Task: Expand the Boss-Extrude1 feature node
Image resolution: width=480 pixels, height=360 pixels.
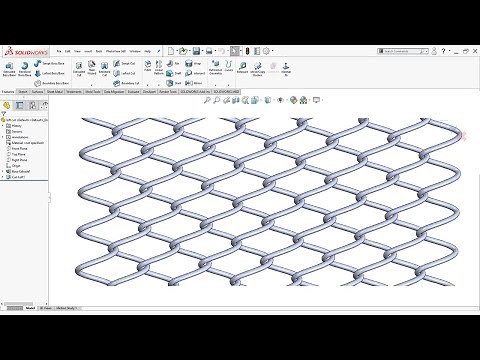Action: pos(3,171)
